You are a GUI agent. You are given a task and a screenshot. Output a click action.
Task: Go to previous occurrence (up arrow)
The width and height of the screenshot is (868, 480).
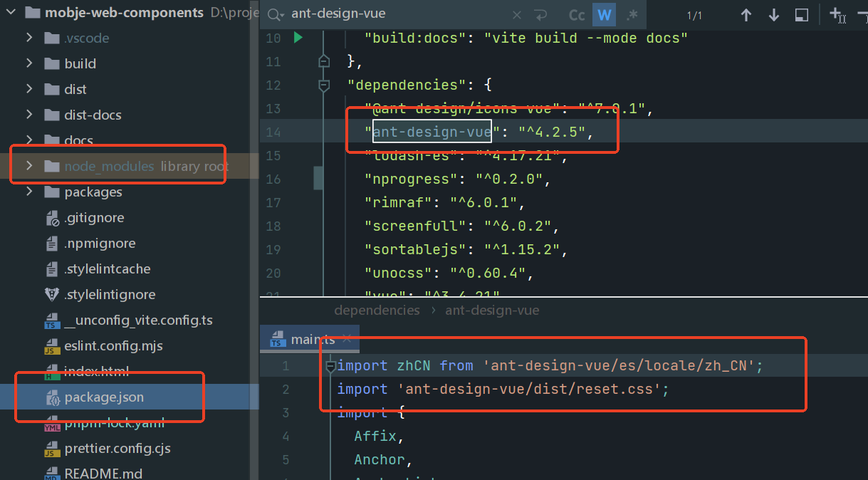[746, 15]
